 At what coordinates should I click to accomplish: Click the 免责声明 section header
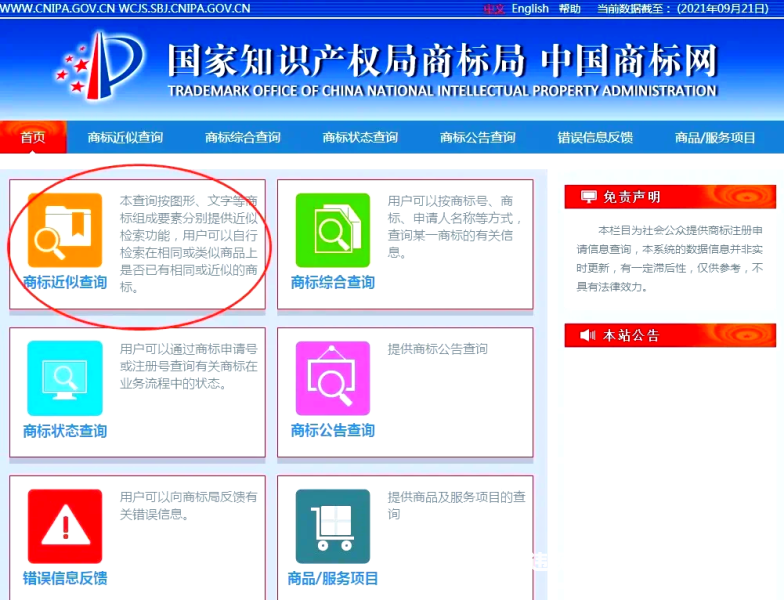click(670, 196)
